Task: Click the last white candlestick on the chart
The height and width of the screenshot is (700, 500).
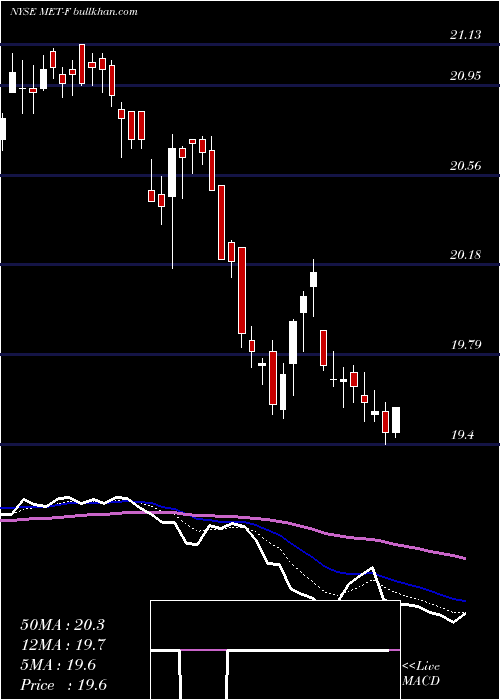Action: 396,420
